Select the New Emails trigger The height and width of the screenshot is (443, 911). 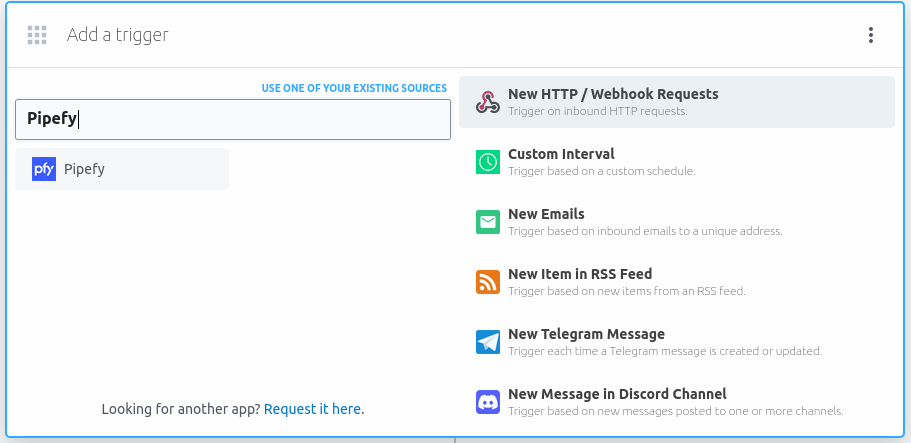tap(677, 222)
